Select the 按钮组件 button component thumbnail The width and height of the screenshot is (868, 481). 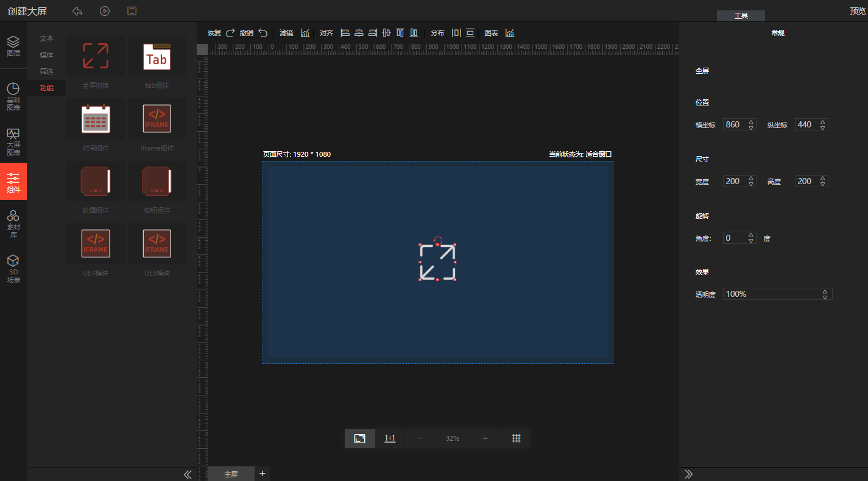pos(157,181)
